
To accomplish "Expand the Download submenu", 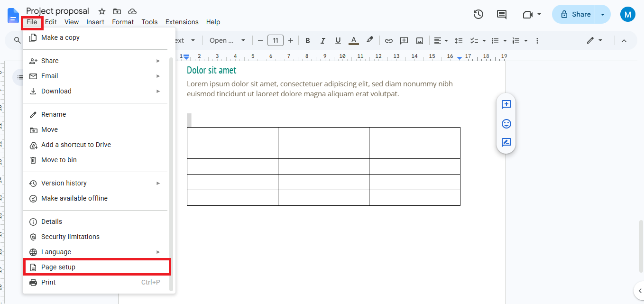I will click(95, 91).
